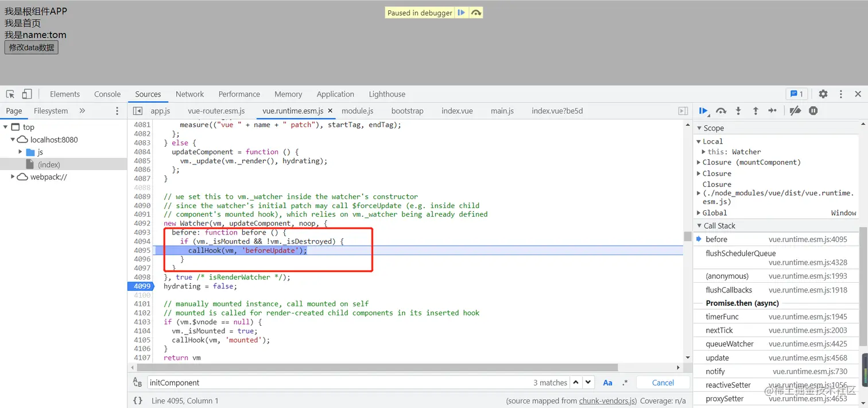Open DevTools settings gear
868x408 pixels.
823,94
